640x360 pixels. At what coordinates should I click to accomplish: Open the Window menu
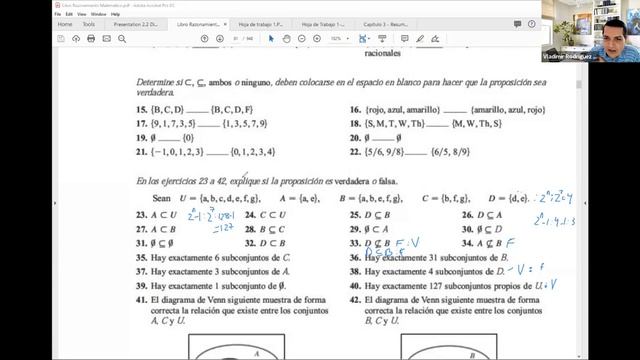(x=98, y=14)
